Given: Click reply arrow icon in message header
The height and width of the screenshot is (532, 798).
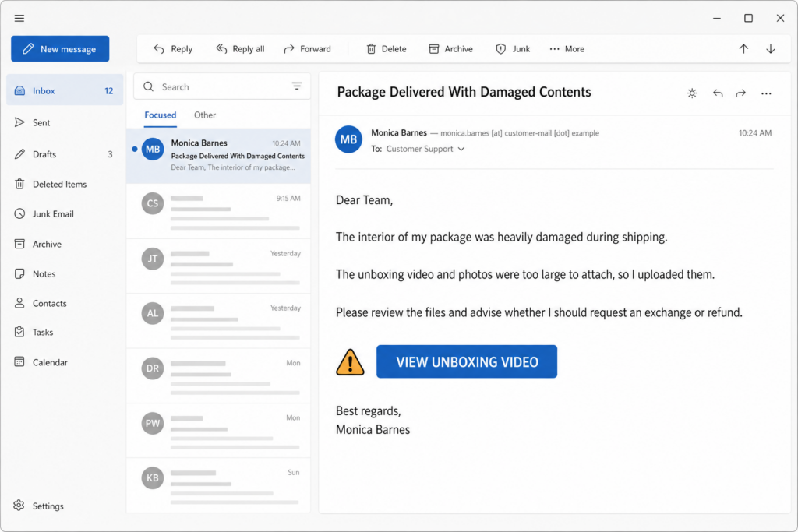Looking at the screenshot, I should [x=718, y=93].
